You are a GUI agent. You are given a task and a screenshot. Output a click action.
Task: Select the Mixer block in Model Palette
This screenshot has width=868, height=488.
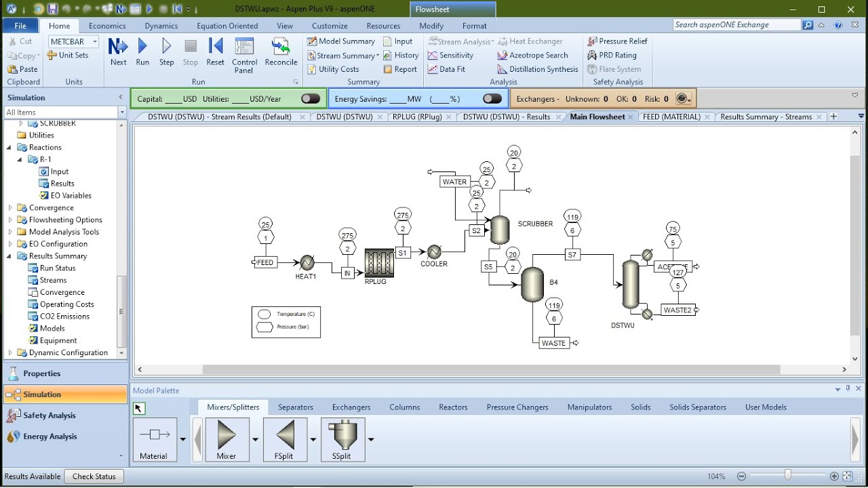(226, 439)
